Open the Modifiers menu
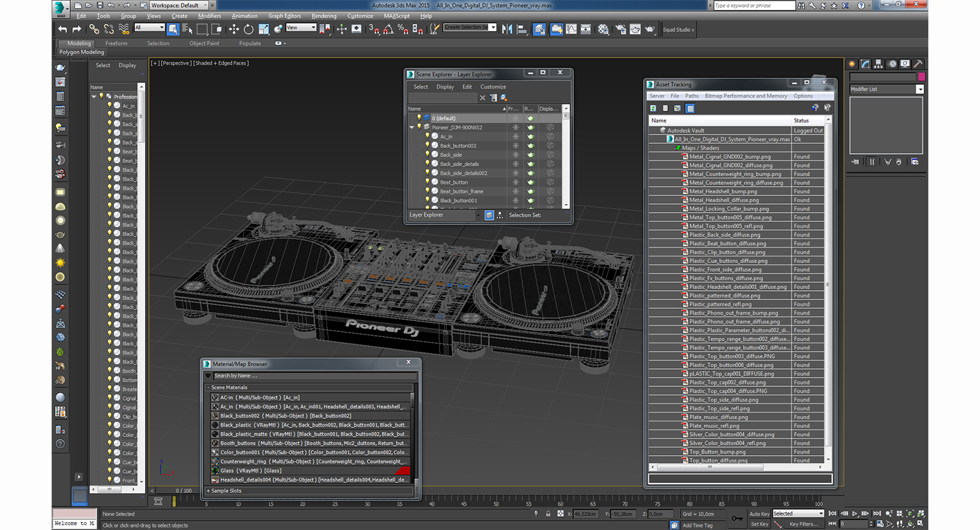The width and height of the screenshot is (980, 530). coord(209,16)
